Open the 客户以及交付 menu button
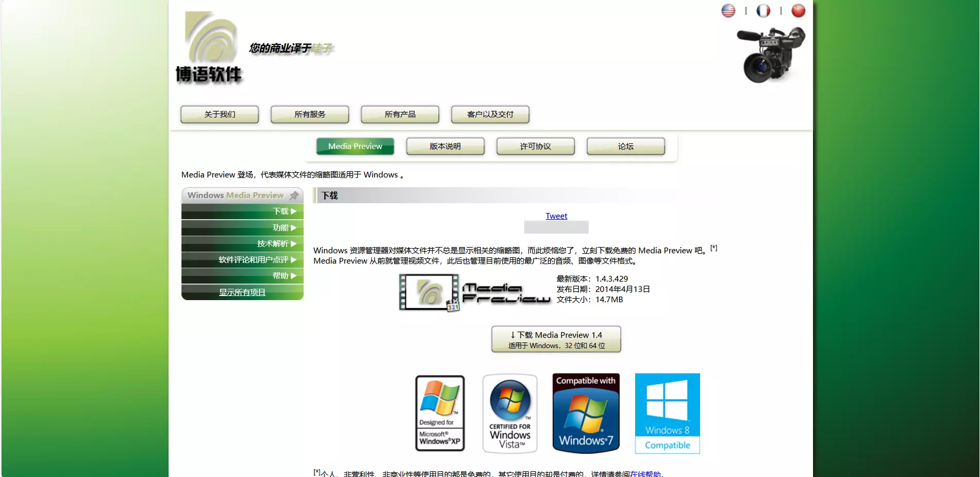The width and height of the screenshot is (980, 477). 490,114
